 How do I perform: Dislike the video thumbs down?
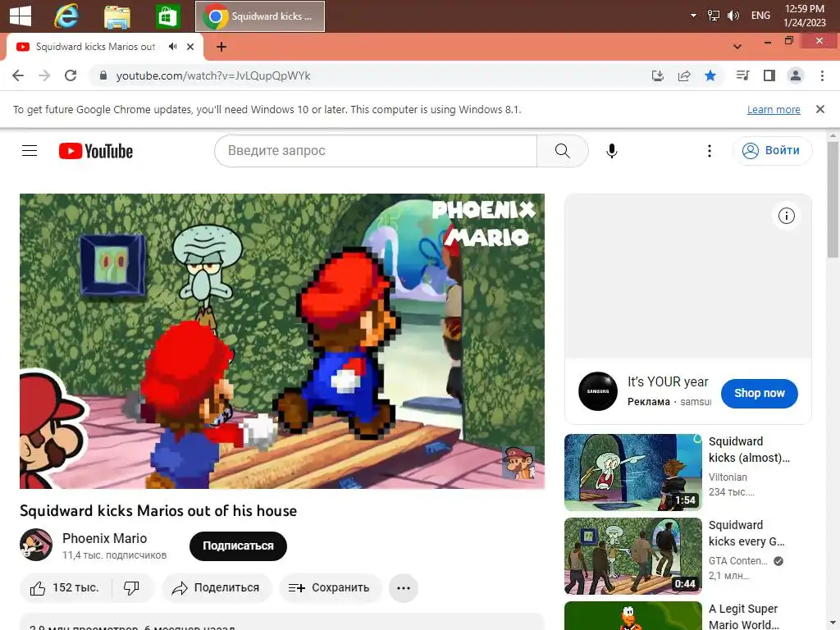pyautogui.click(x=132, y=587)
